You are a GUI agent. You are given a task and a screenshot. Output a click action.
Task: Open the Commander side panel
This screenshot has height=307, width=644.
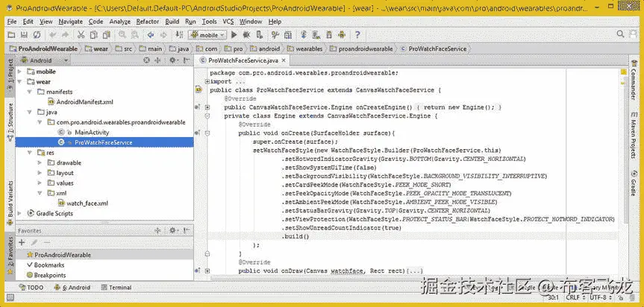pos(634,80)
